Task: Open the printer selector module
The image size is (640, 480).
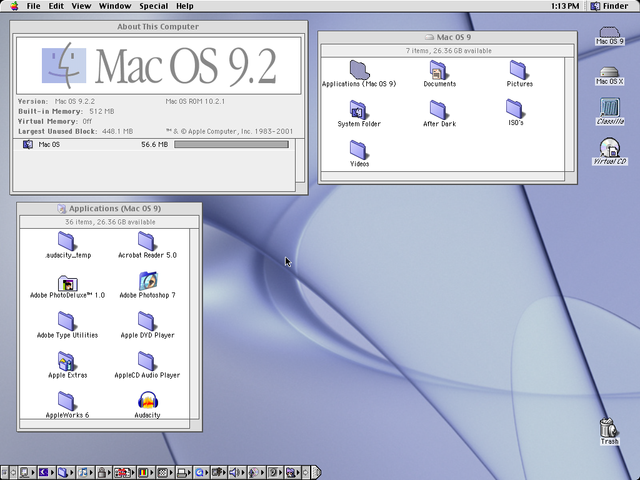Action: pyautogui.click(x=184, y=472)
